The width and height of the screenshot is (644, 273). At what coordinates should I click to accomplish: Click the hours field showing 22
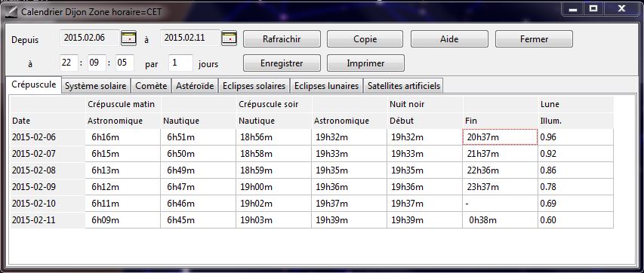click(69, 63)
